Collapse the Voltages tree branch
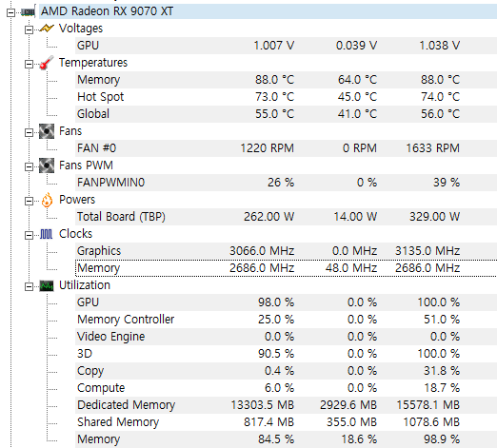 coord(29,29)
